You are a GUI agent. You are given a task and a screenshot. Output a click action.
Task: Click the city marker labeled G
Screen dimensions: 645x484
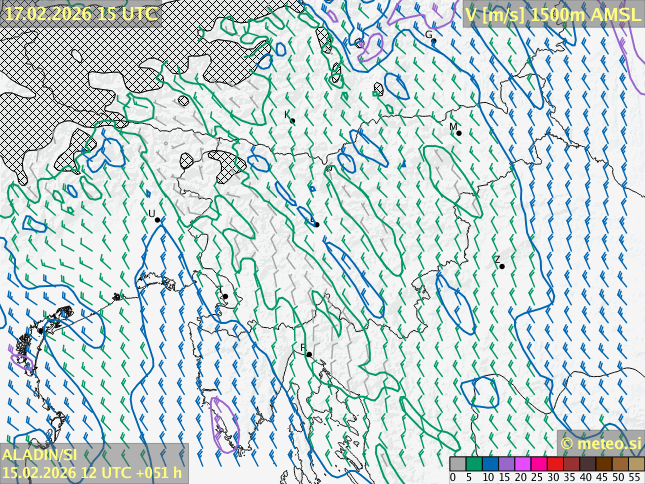coord(433,41)
